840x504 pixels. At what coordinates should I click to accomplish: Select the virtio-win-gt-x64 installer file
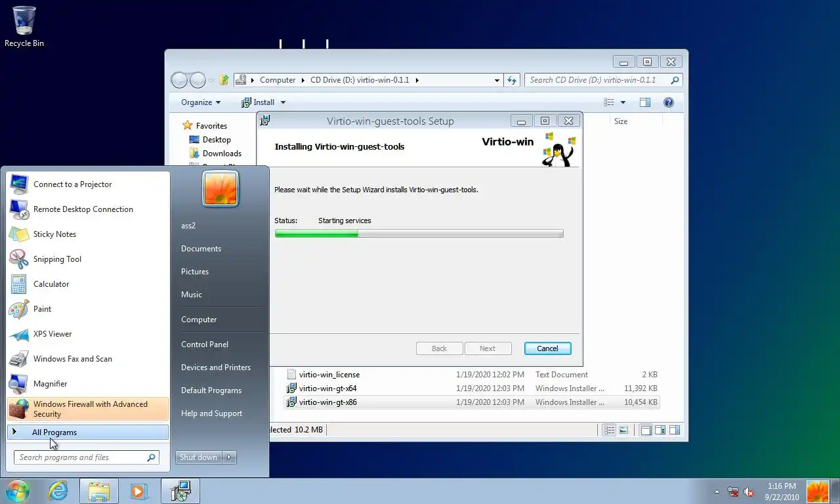tap(471, 388)
